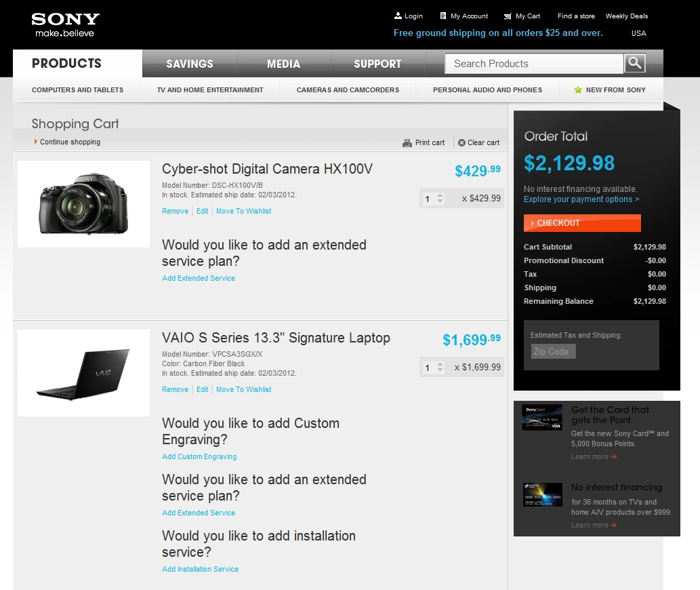
Task: Click the VAIO laptop product thumbnail
Action: [83, 373]
